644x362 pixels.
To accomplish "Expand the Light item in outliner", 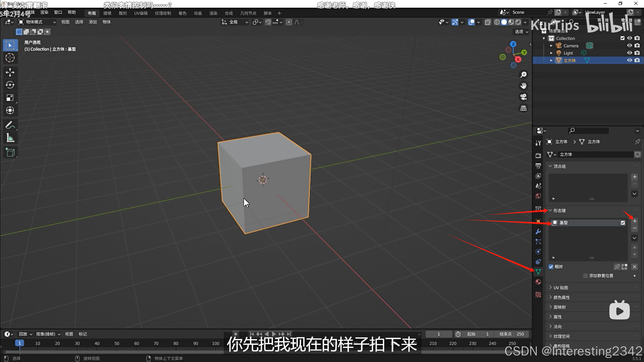I will [x=551, y=53].
